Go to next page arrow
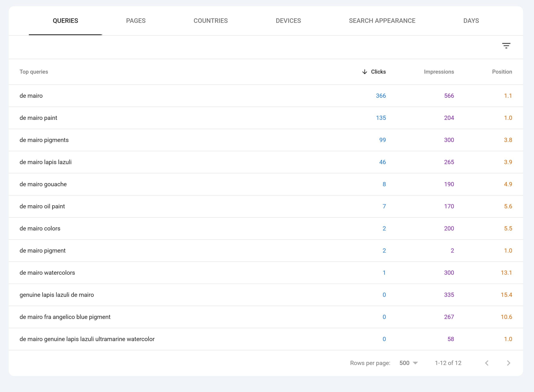The image size is (534, 392). (x=509, y=363)
